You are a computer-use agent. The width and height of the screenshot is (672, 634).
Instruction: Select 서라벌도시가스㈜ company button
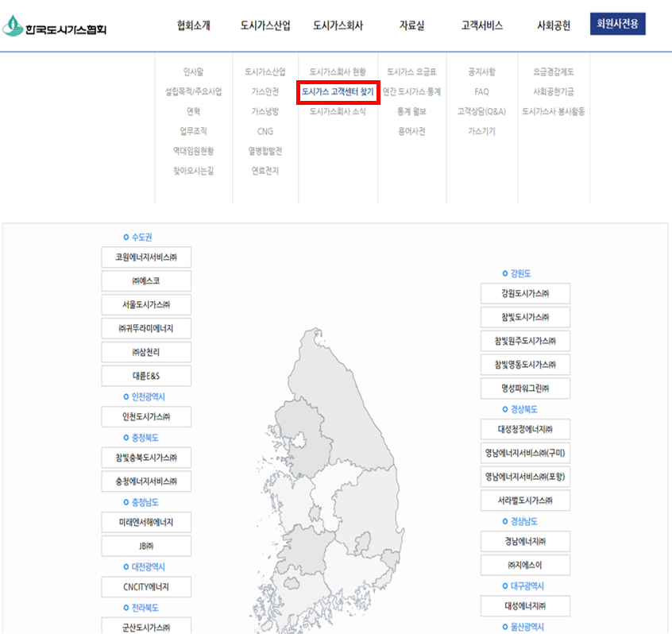pyautogui.click(x=525, y=501)
